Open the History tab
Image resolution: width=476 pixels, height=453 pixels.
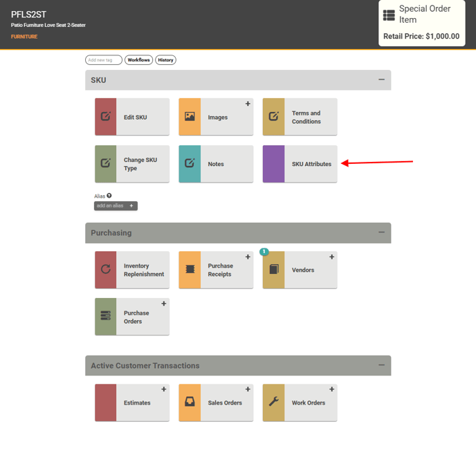165,60
